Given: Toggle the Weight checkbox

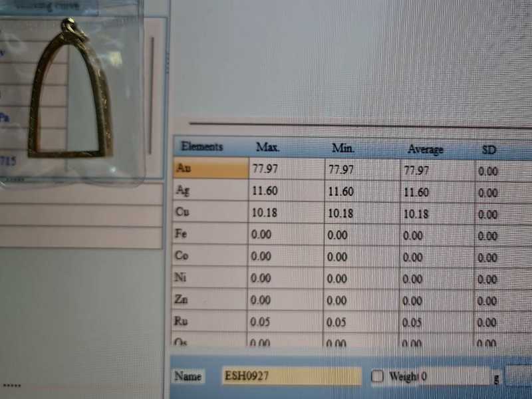Looking at the screenshot, I should [378, 376].
